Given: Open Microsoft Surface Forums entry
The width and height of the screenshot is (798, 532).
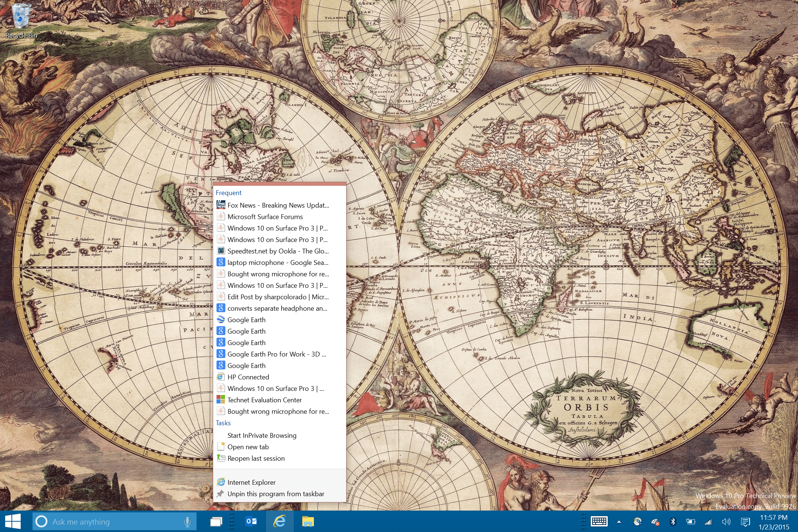Looking at the screenshot, I should tap(280, 216).
